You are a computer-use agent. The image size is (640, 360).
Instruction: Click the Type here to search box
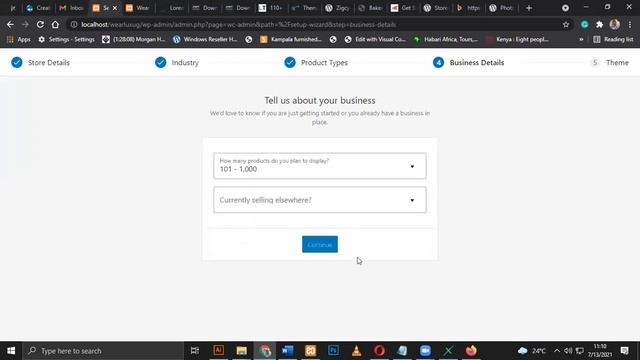pos(103,351)
